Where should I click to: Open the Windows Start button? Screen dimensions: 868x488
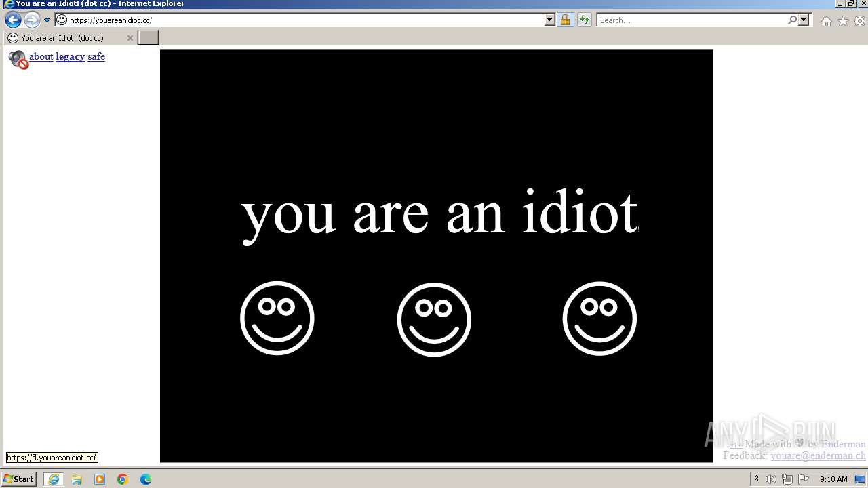(x=19, y=479)
